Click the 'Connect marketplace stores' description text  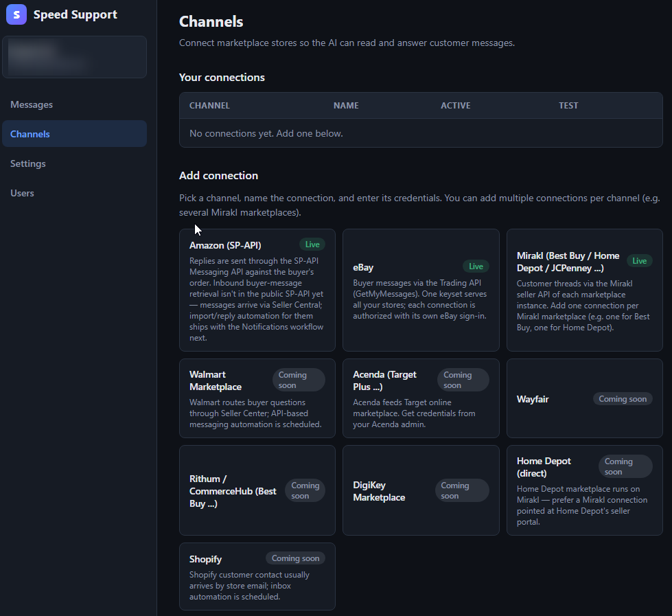click(347, 43)
